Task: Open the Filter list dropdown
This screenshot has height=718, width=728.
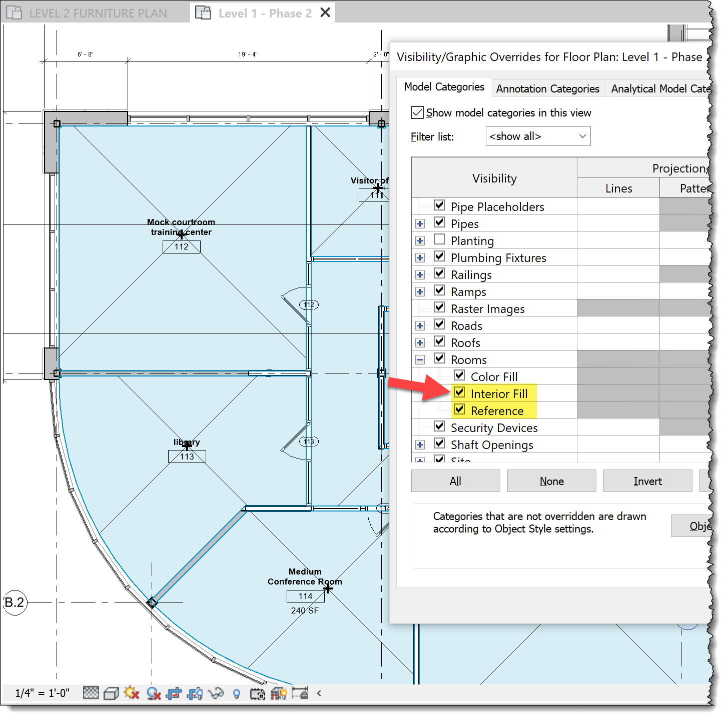Action: coord(537,136)
